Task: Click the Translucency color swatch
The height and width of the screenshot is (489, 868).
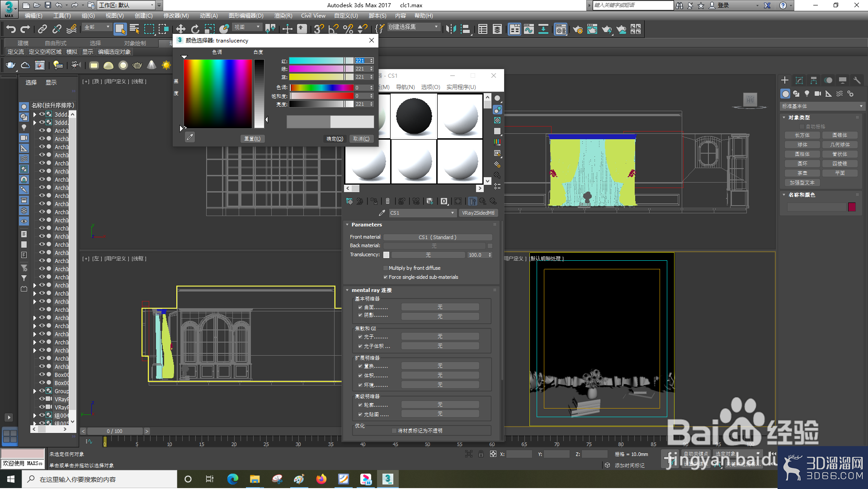Action: tap(387, 255)
